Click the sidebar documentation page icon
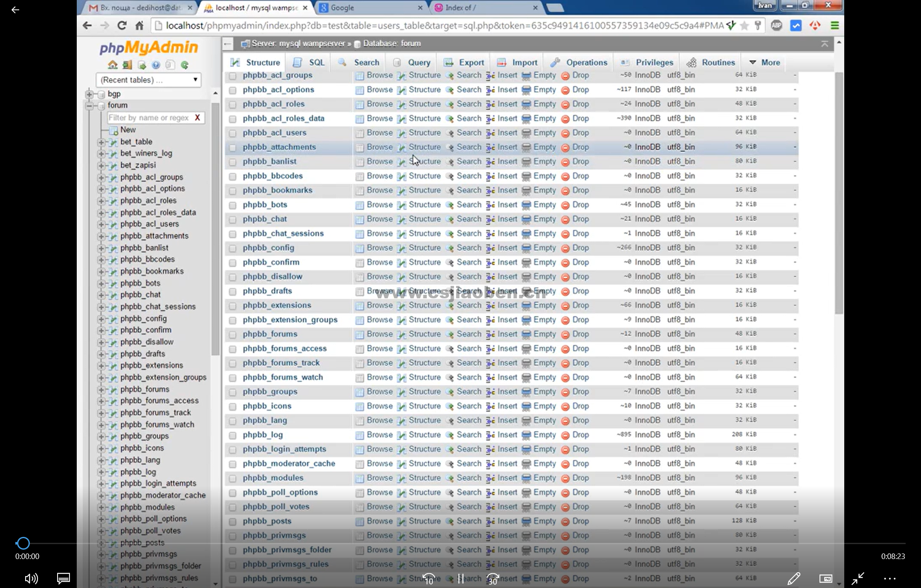 pos(170,65)
